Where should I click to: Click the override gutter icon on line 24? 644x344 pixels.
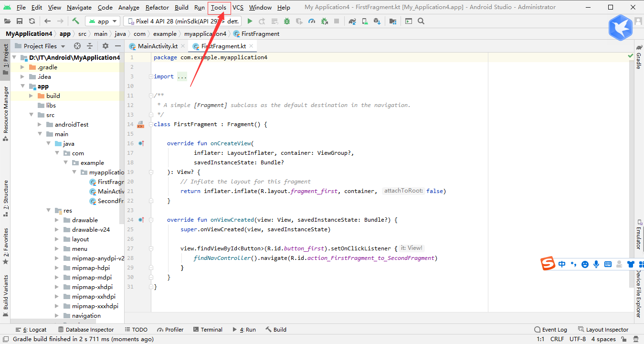[x=141, y=220]
